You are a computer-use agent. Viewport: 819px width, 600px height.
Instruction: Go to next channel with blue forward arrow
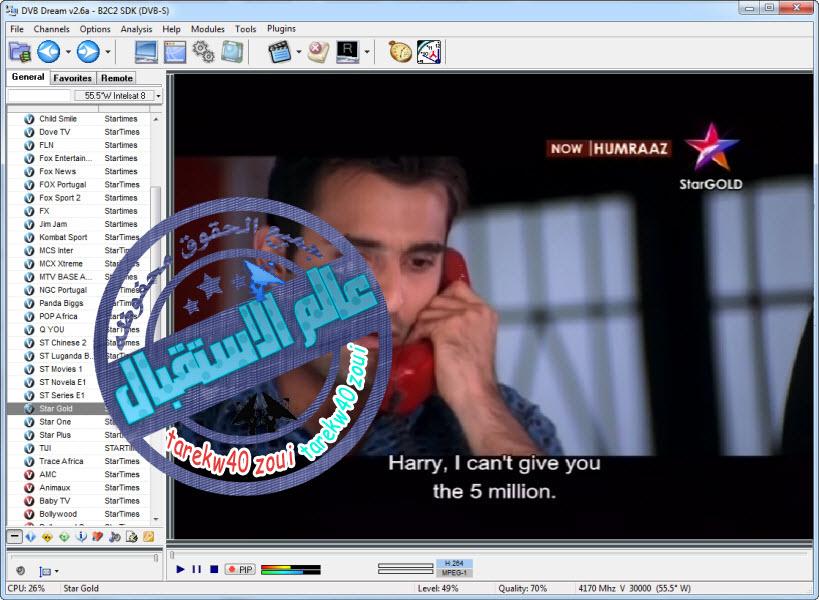point(88,52)
